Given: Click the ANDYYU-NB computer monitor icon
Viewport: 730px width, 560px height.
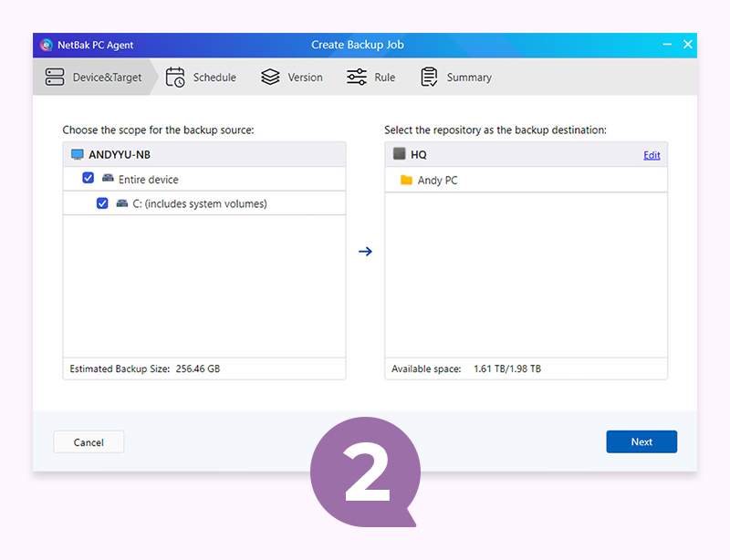Looking at the screenshot, I should click(x=78, y=154).
